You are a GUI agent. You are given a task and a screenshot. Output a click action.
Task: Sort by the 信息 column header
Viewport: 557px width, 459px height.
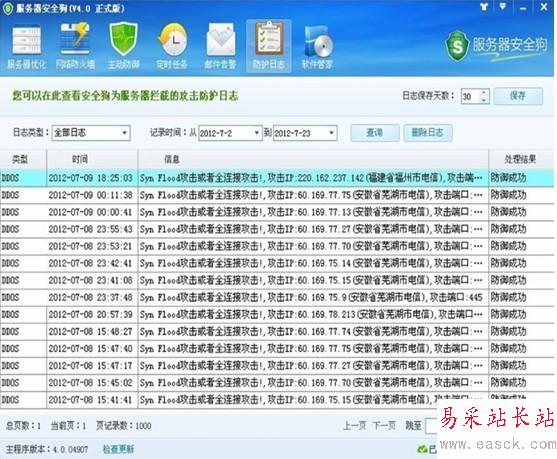tap(313, 159)
